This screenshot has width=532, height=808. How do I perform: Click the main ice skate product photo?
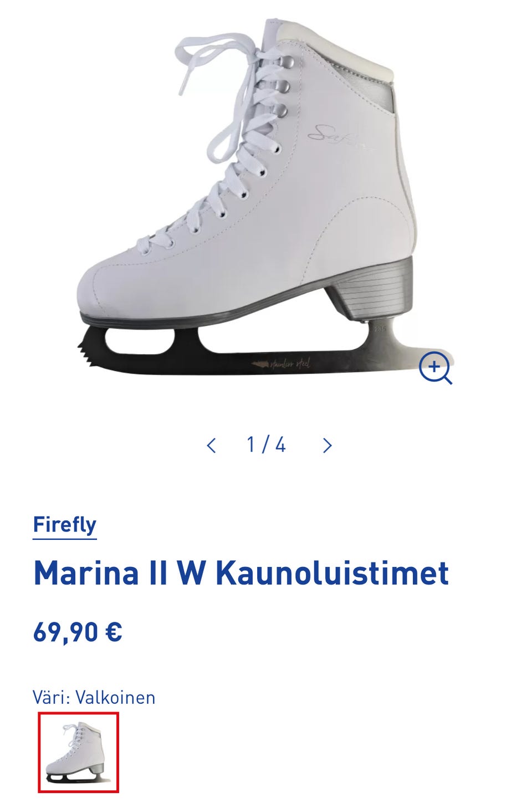(x=265, y=200)
